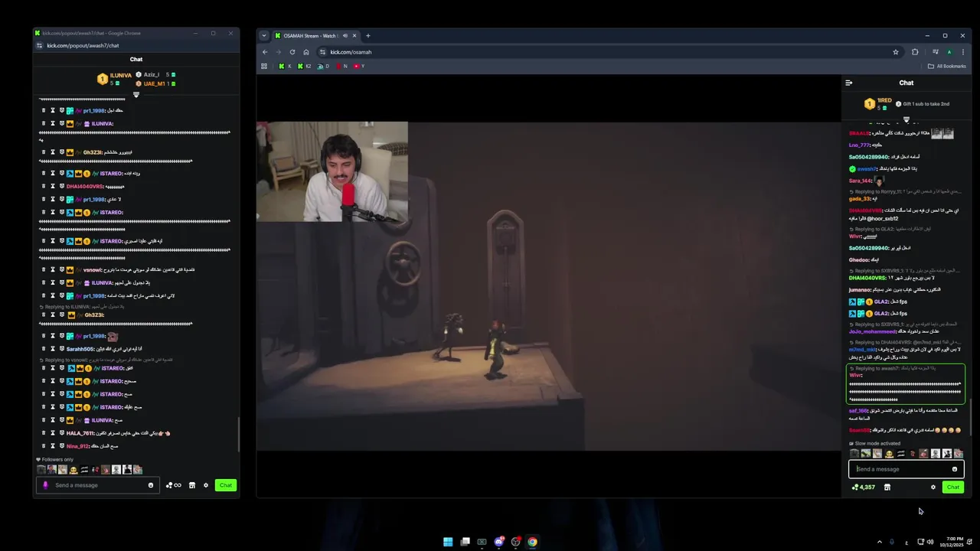This screenshot has height=551, width=980.
Task: Reload the kick.com/osamah page
Action: (x=292, y=52)
